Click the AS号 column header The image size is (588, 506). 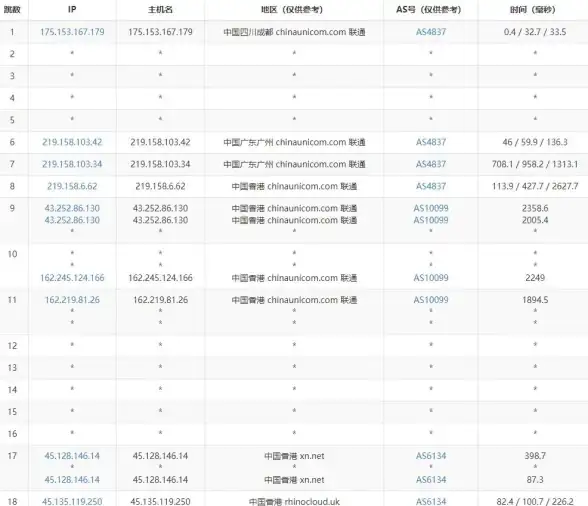(x=429, y=10)
